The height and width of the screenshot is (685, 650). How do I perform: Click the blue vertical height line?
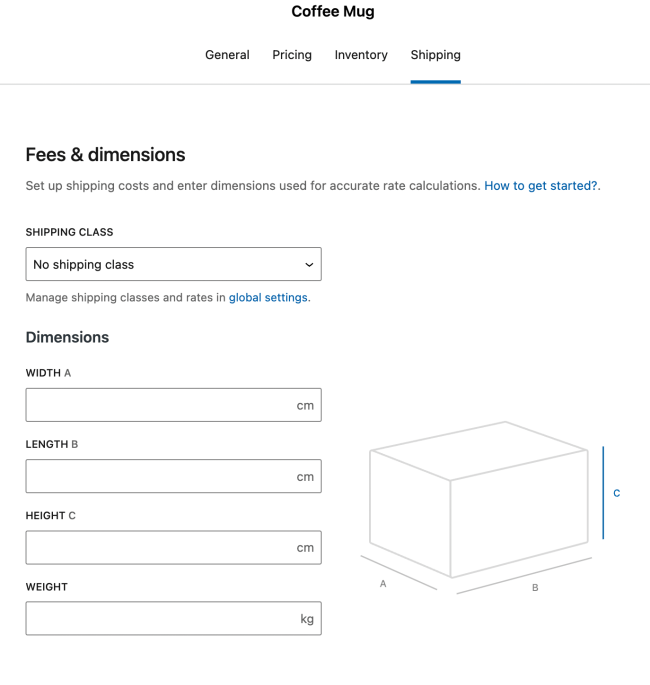point(603,493)
